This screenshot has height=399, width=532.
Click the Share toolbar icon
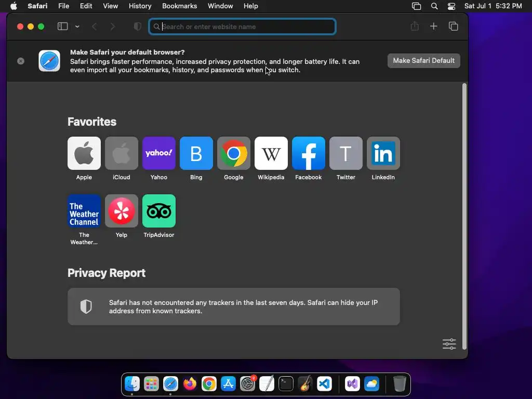(415, 26)
